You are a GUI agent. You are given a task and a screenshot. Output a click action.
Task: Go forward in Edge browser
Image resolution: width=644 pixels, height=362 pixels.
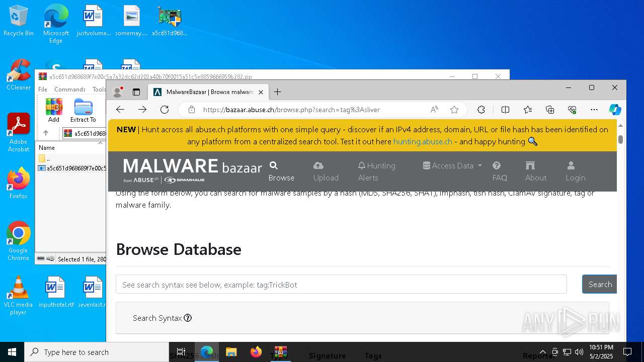click(142, 110)
